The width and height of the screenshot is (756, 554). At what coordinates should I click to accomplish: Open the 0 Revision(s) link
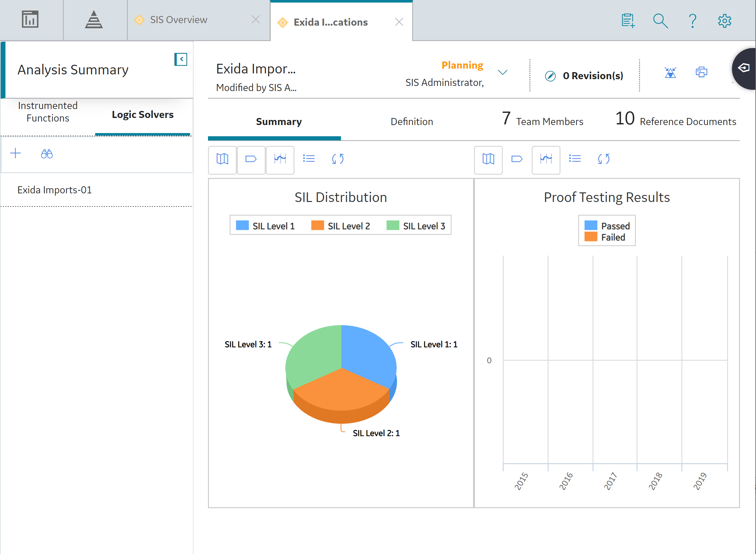(x=593, y=76)
